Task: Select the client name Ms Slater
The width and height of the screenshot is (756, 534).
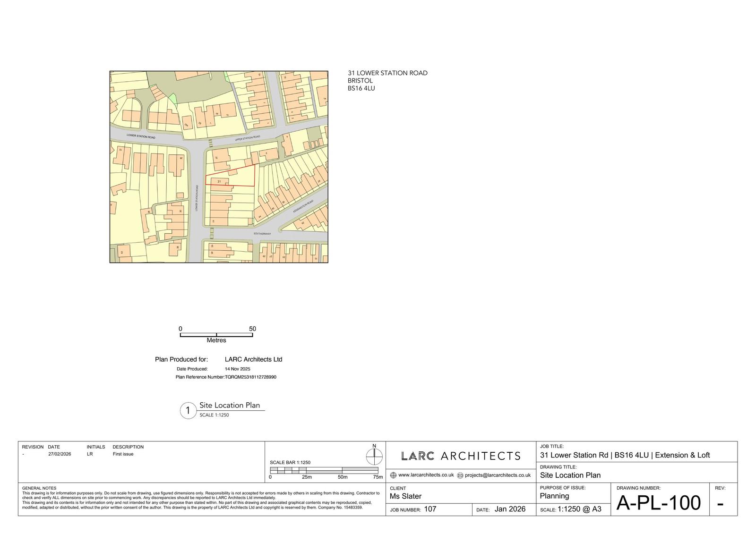Action: [x=405, y=496]
